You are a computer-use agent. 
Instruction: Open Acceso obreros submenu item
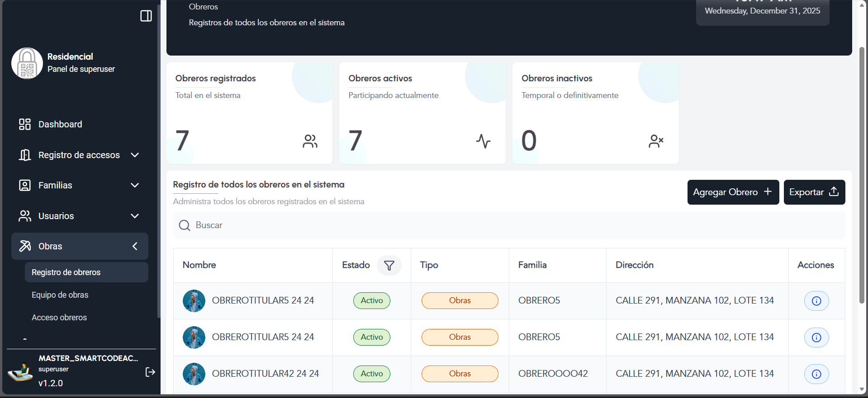59,318
